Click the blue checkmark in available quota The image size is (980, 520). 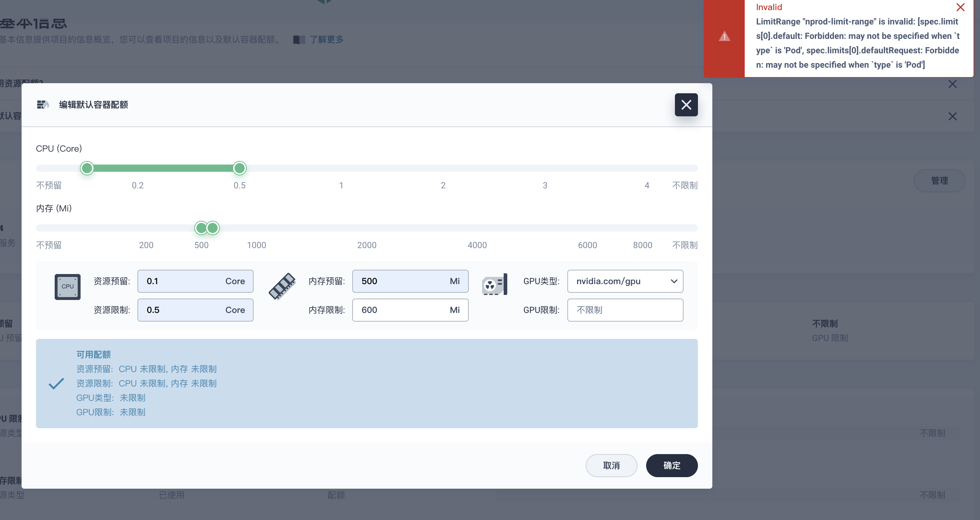56,384
